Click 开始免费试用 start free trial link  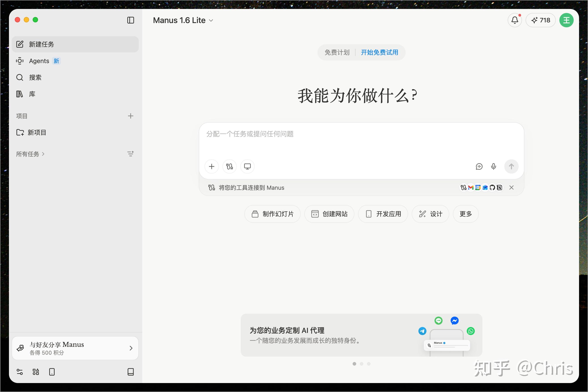click(379, 52)
